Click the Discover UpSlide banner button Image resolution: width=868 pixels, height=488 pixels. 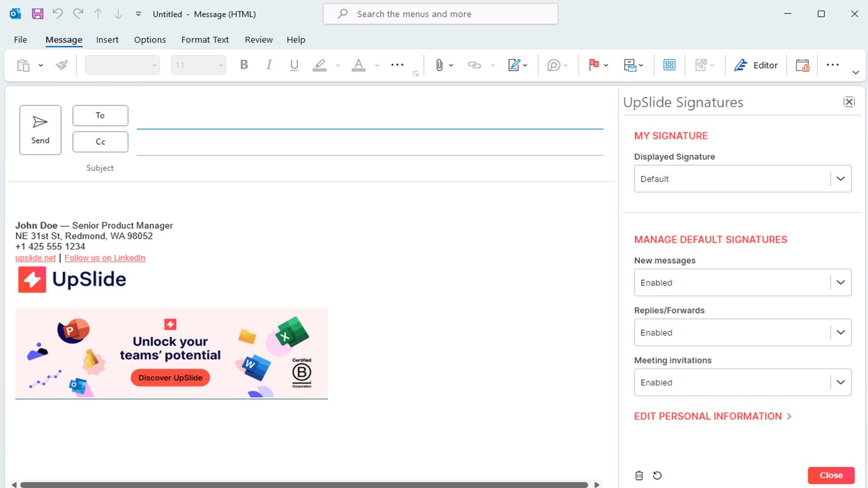(x=170, y=377)
